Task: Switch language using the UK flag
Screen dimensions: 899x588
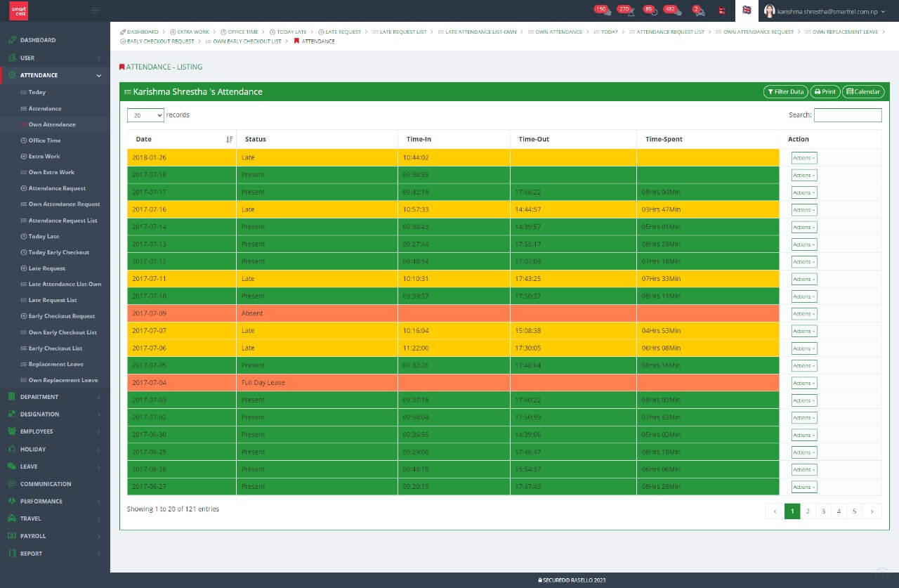Action: click(x=747, y=11)
